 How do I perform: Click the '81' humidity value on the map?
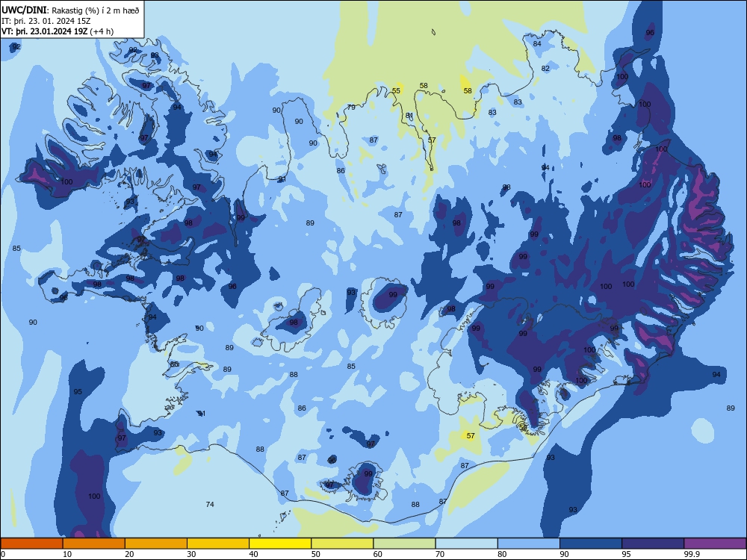coord(409,116)
